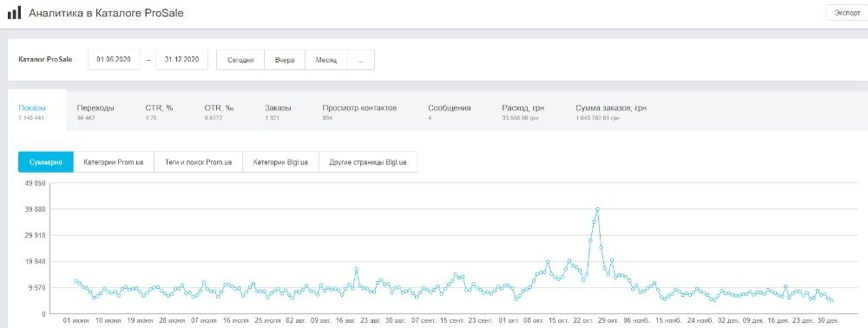
Task: Select the Другие страницы Bigl.ua filter
Action: tap(368, 162)
